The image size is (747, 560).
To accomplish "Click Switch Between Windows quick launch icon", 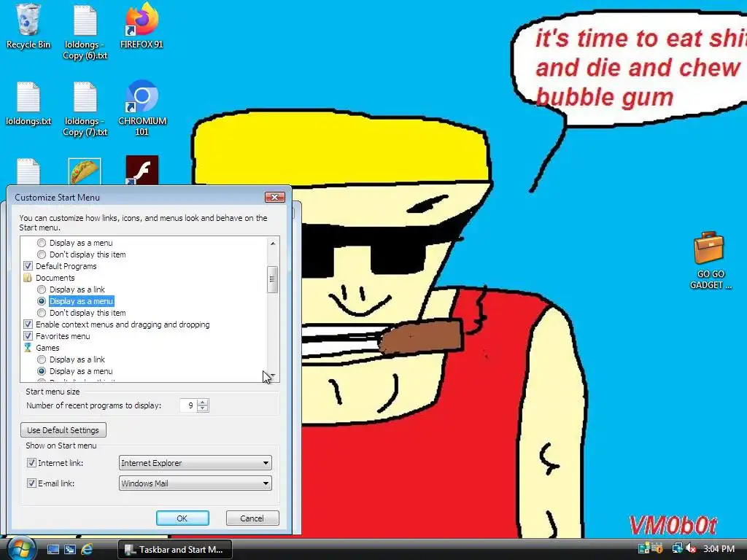I will [70, 549].
